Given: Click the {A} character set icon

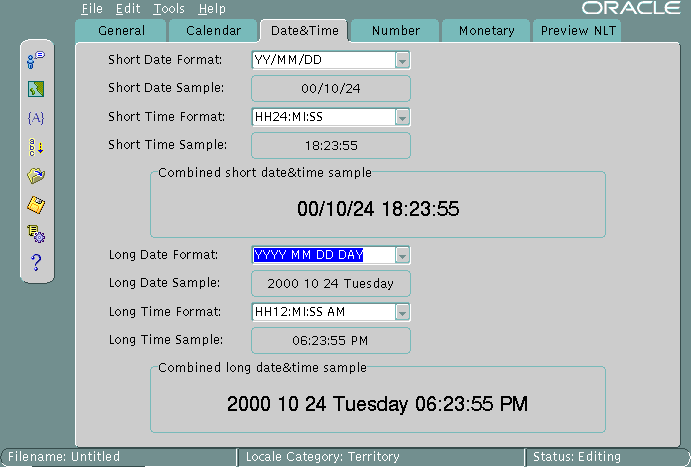Looking at the screenshot, I should tap(36, 118).
